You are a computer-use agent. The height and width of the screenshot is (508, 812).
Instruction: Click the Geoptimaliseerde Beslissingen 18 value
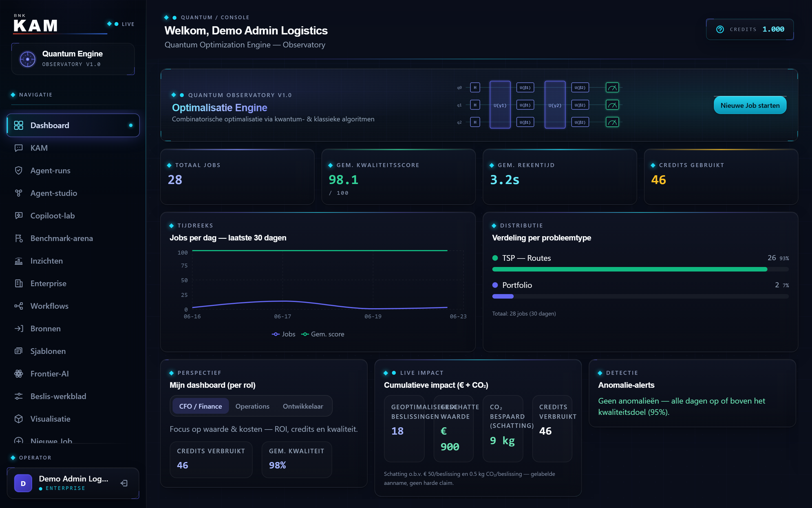397,431
